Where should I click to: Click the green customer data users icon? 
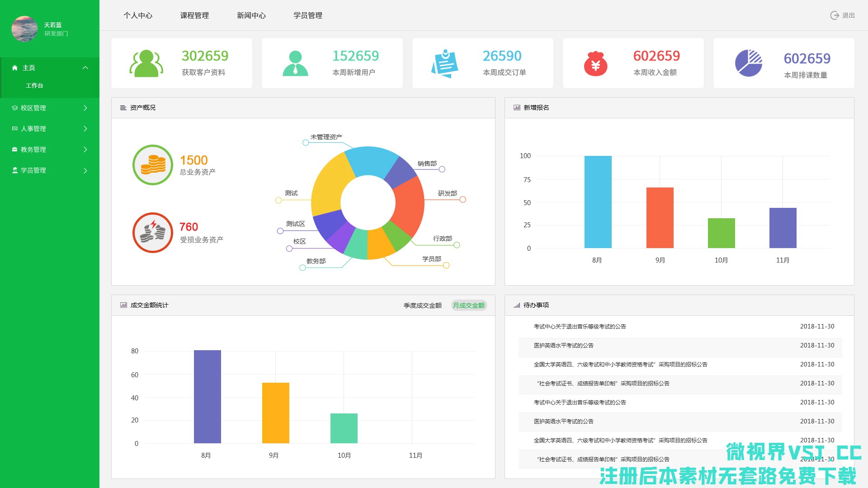(x=146, y=63)
